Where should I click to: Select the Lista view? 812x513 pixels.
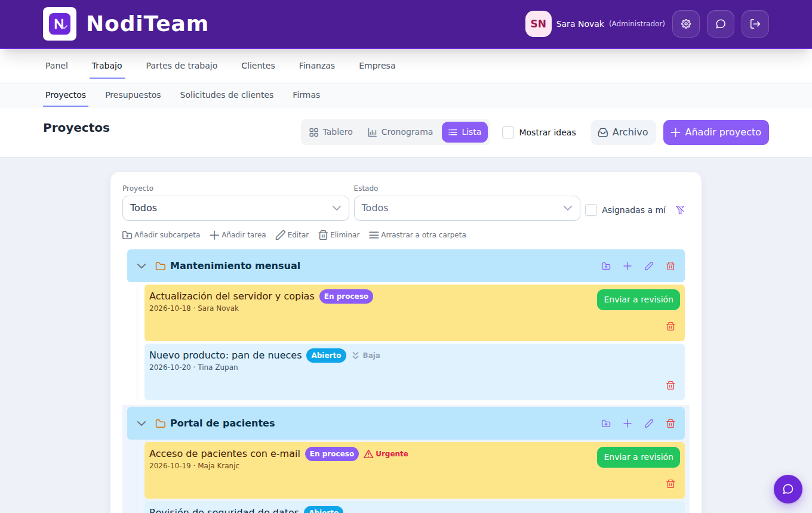pos(465,132)
